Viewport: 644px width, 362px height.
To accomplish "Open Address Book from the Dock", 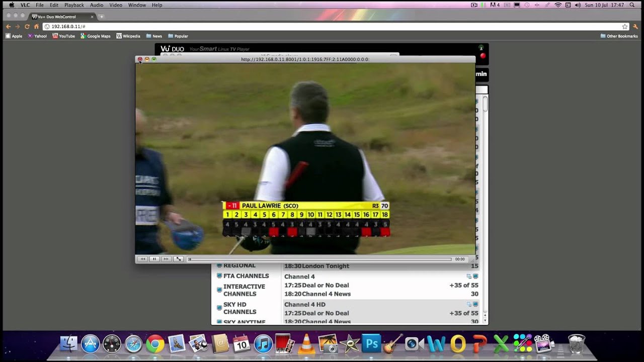I will (x=220, y=344).
